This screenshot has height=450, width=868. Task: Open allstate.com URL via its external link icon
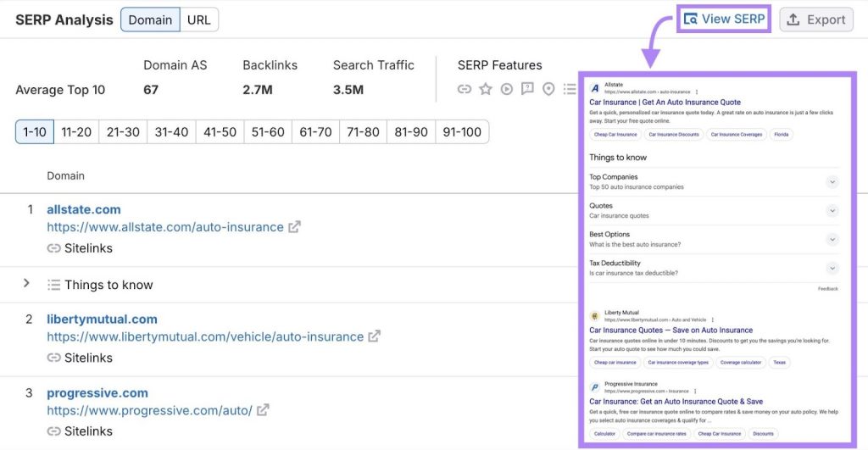tap(294, 227)
